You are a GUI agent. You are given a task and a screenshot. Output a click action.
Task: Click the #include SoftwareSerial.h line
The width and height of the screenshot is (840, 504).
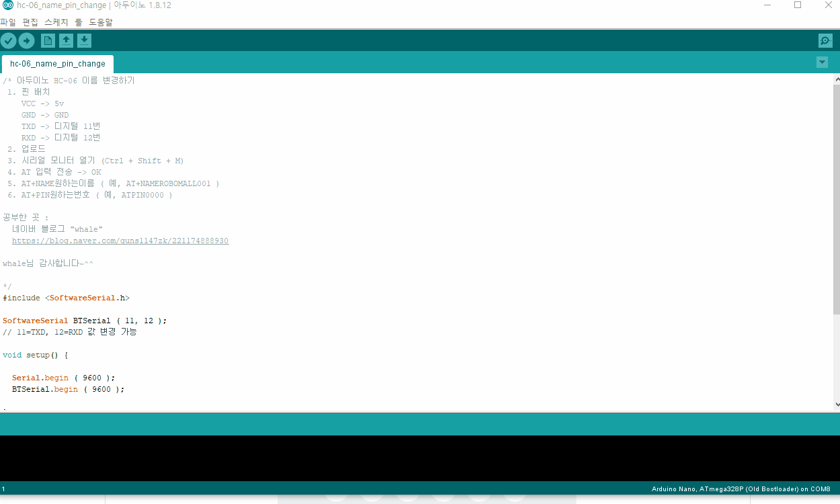(67, 298)
